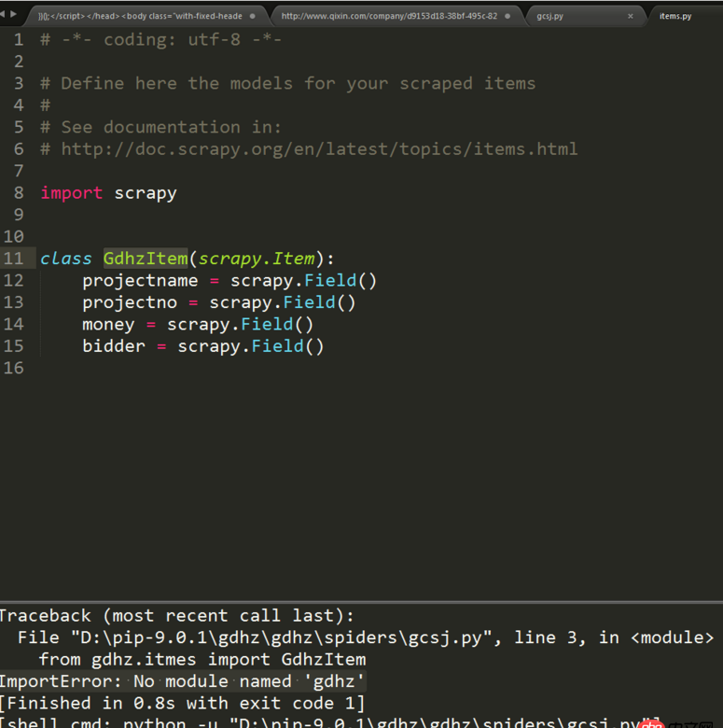Click the 'projectno' field name
Screen dimensions: 723x728
click(x=130, y=302)
